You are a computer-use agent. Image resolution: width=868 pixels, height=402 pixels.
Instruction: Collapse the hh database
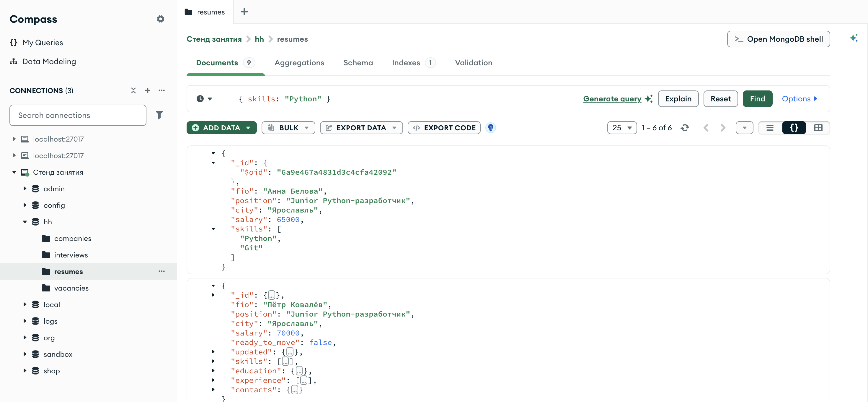(x=25, y=222)
